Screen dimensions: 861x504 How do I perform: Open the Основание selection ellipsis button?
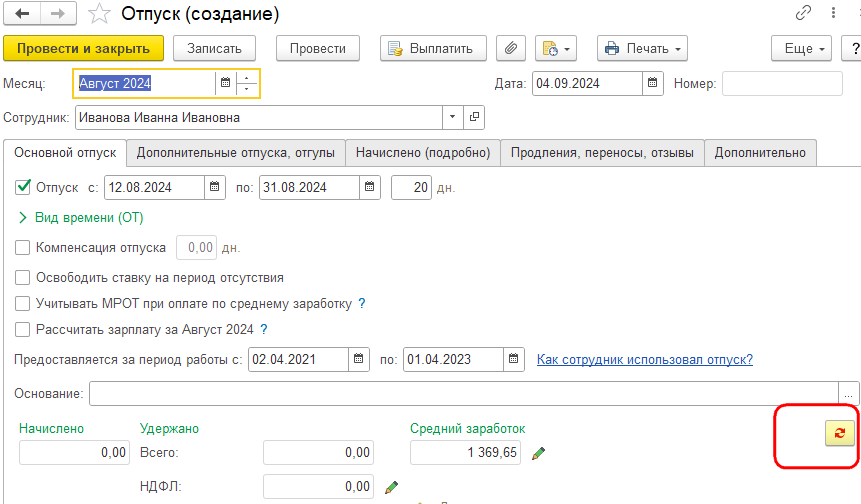tap(848, 394)
